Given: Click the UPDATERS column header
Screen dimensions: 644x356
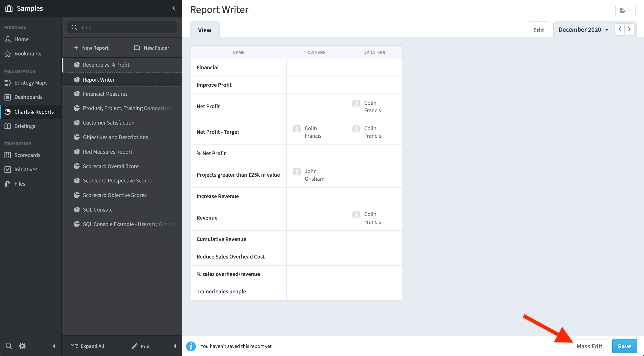Looking at the screenshot, I should pyautogui.click(x=374, y=53).
